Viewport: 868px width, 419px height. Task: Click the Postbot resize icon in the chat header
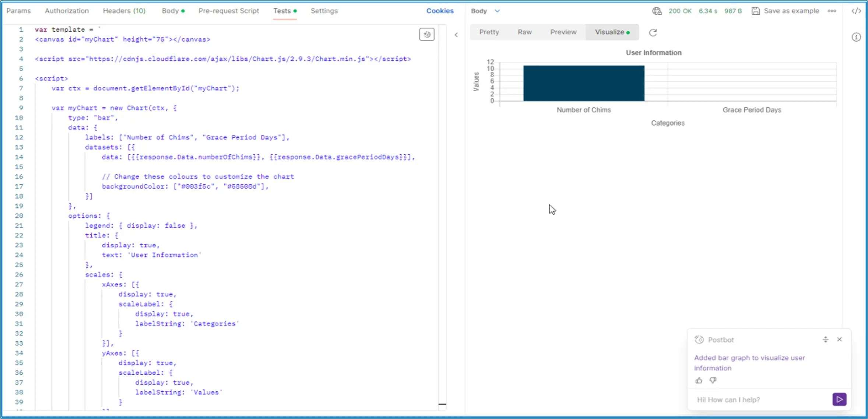(x=826, y=339)
